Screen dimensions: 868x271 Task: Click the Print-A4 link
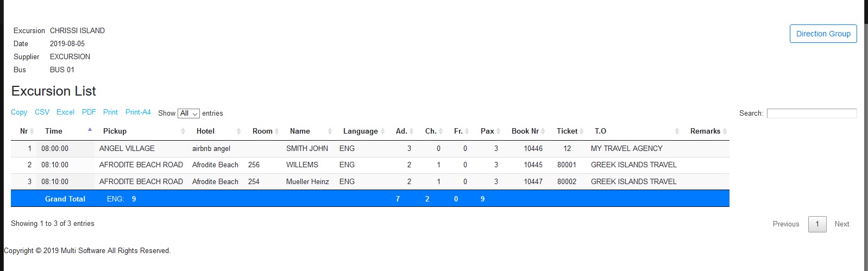pyautogui.click(x=138, y=112)
